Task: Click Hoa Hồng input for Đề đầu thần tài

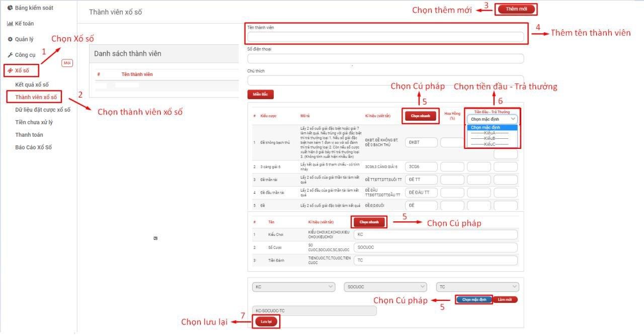Action: click(452, 192)
